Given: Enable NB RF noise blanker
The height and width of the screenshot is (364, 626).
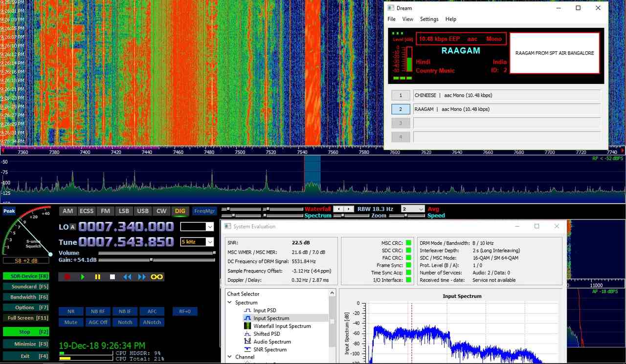Looking at the screenshot, I should (98, 311).
